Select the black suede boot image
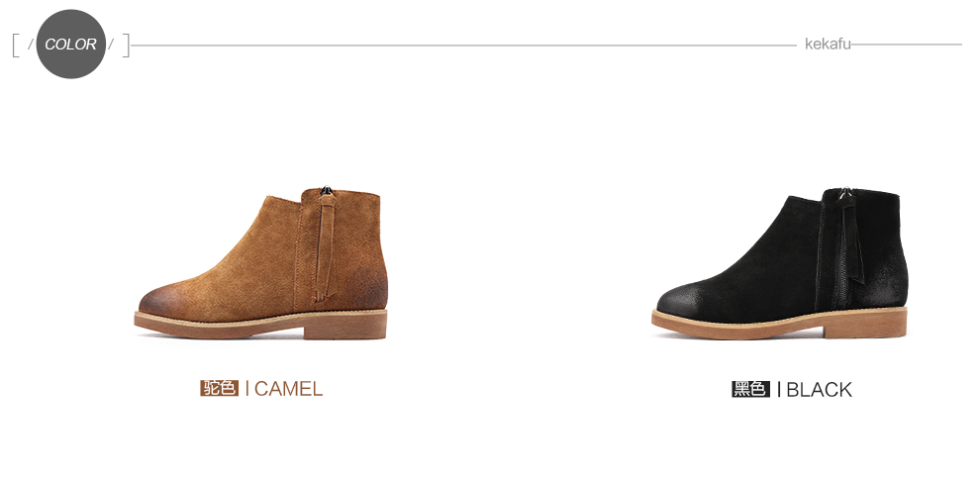Screen dimensions: 980x479 click(x=779, y=262)
